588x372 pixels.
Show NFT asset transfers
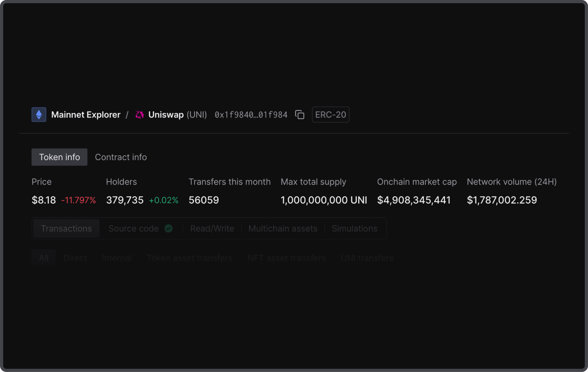286,258
